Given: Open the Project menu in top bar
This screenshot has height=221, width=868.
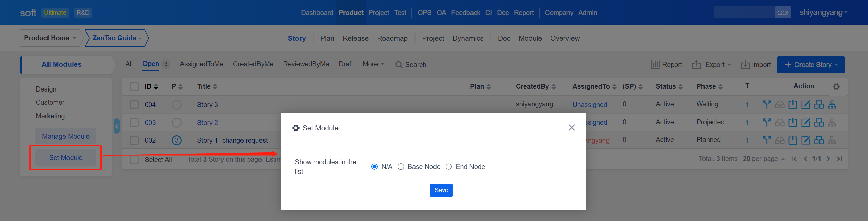Looking at the screenshot, I should pyautogui.click(x=379, y=13).
